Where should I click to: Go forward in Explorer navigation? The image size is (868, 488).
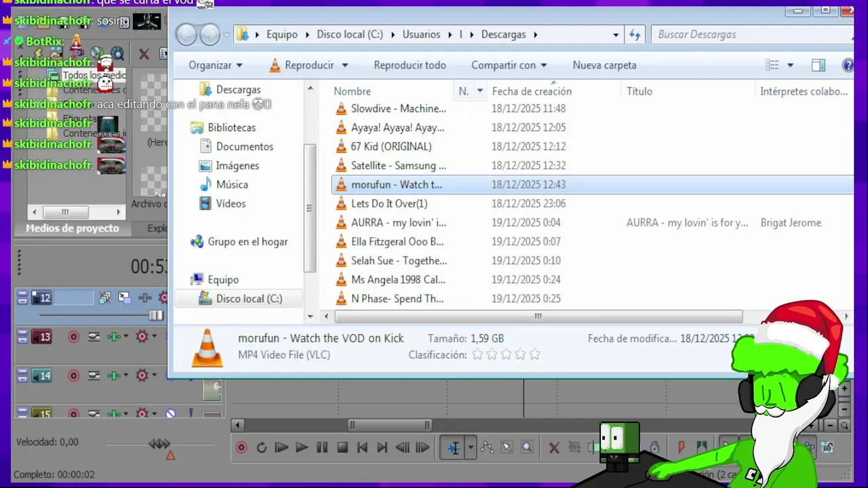(x=210, y=34)
